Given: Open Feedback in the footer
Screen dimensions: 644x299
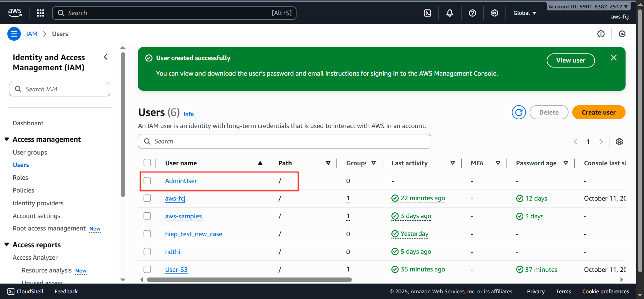Looking at the screenshot, I should tap(66, 292).
